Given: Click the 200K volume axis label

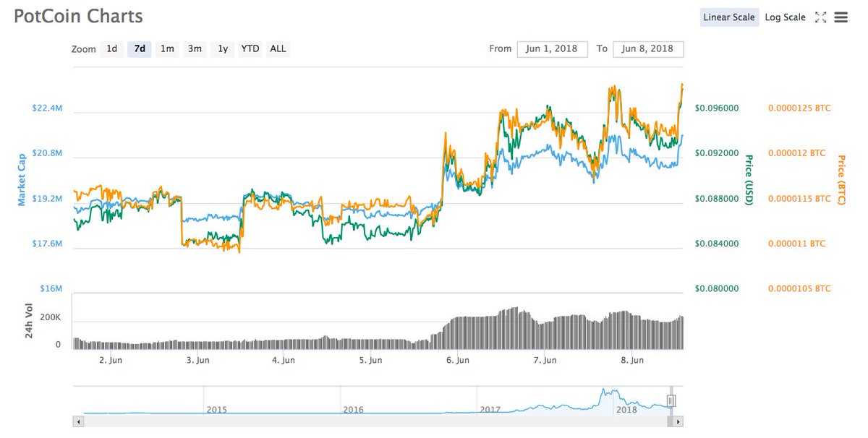Looking at the screenshot, I should (x=51, y=319).
